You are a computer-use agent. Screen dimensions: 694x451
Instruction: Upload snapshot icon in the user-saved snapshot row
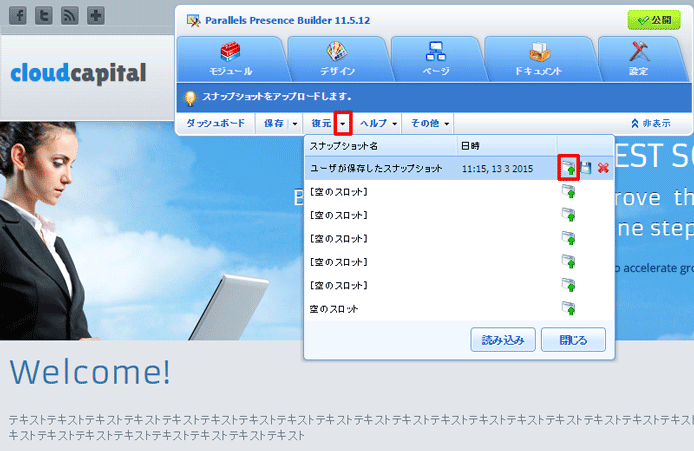[x=568, y=168]
